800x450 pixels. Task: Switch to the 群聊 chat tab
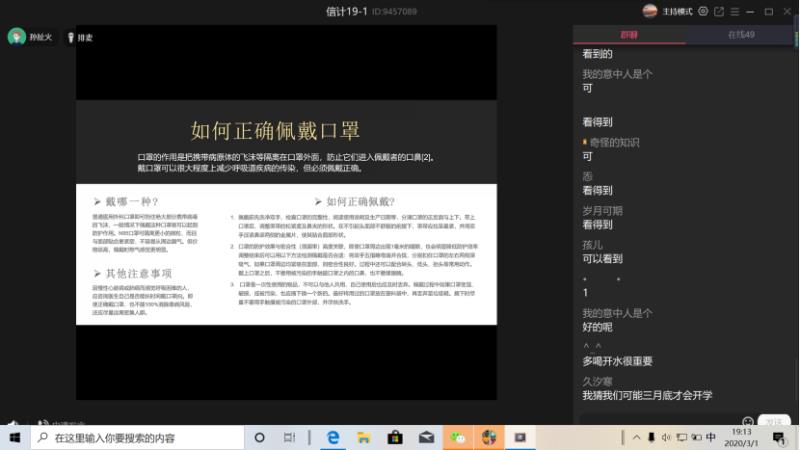click(629, 34)
